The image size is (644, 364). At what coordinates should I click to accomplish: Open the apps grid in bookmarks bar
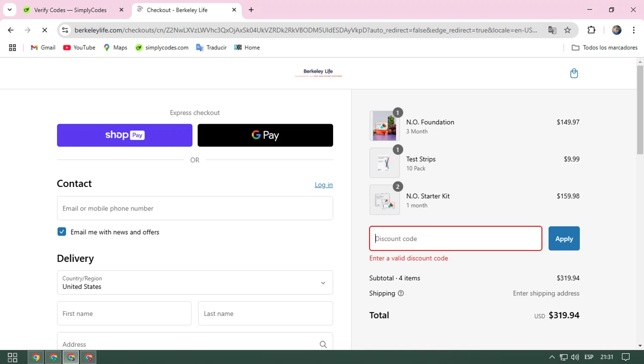(x=12, y=48)
